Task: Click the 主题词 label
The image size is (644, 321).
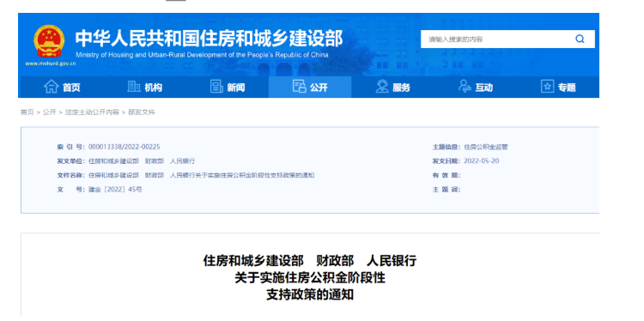Action: point(446,189)
